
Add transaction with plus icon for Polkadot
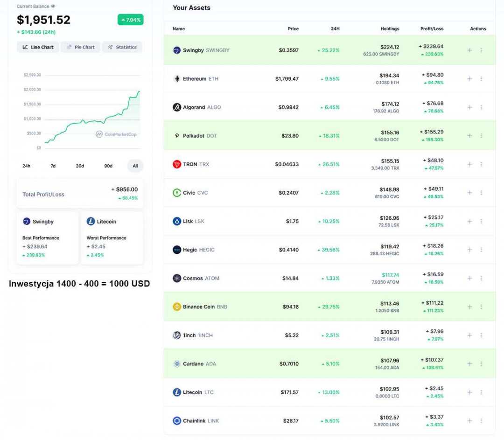[469, 136]
